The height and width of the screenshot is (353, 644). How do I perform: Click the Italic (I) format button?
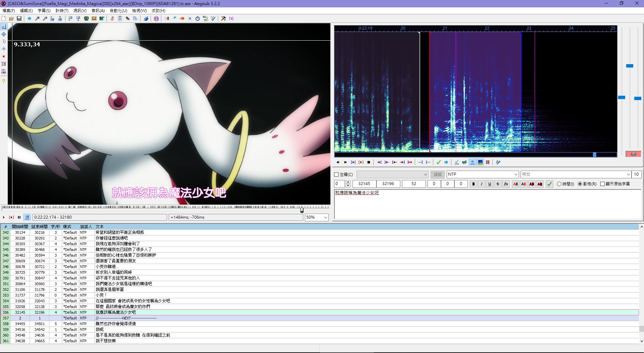pos(482,184)
